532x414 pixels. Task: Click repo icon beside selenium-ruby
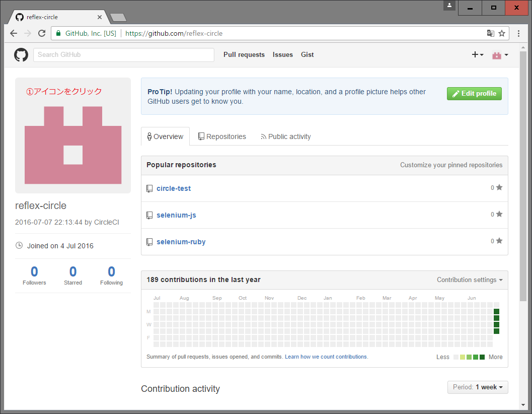point(149,242)
